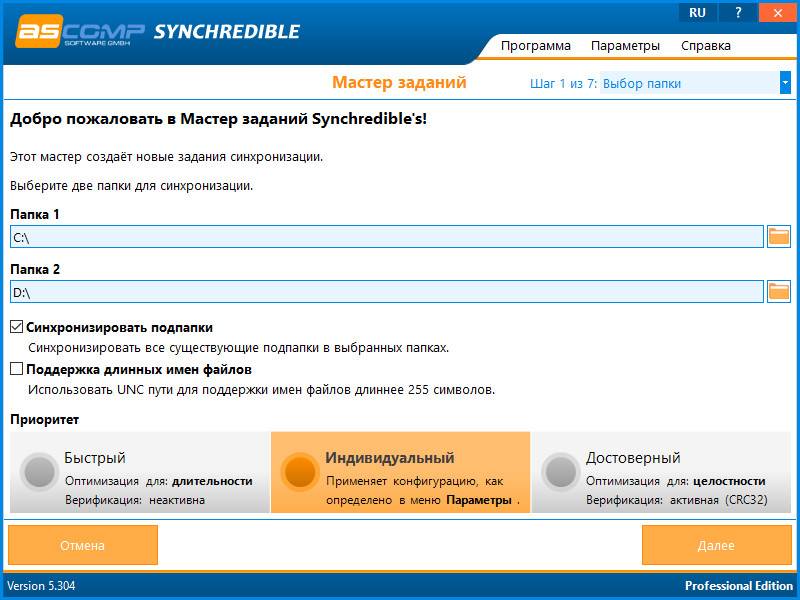This screenshot has height=600, width=800.
Task: Open help via the question mark button
Action: pos(738,13)
